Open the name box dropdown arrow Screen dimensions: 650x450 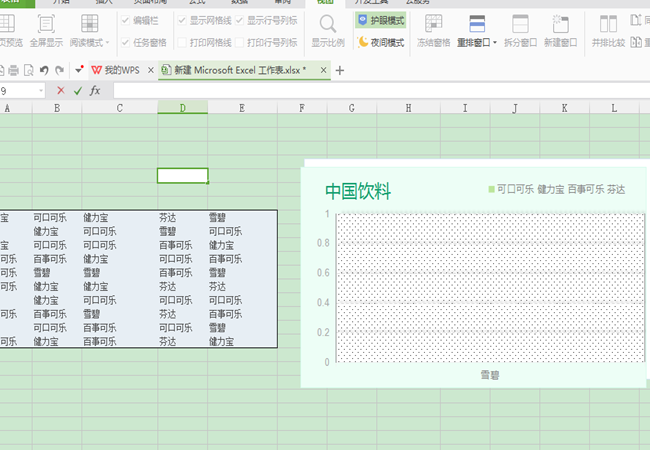point(41,90)
